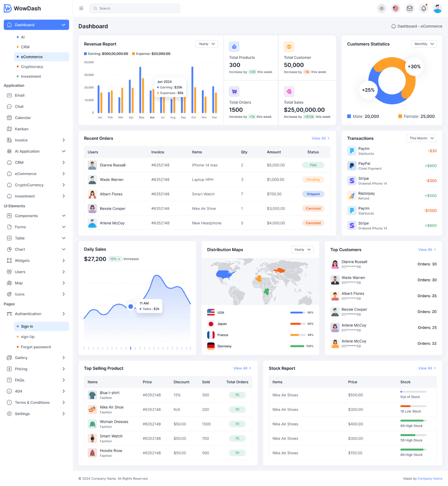Click the Email sidebar icon

[x=9, y=95]
